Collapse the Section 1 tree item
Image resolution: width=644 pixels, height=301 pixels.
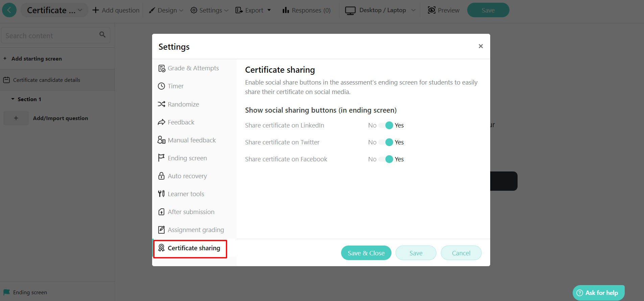pyautogui.click(x=13, y=99)
